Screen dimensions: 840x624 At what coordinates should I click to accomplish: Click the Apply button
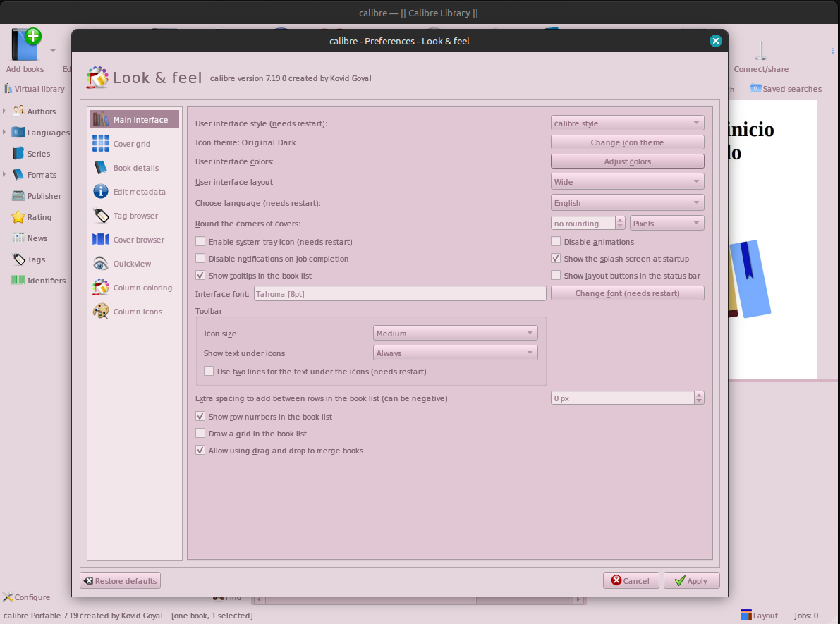pos(692,580)
